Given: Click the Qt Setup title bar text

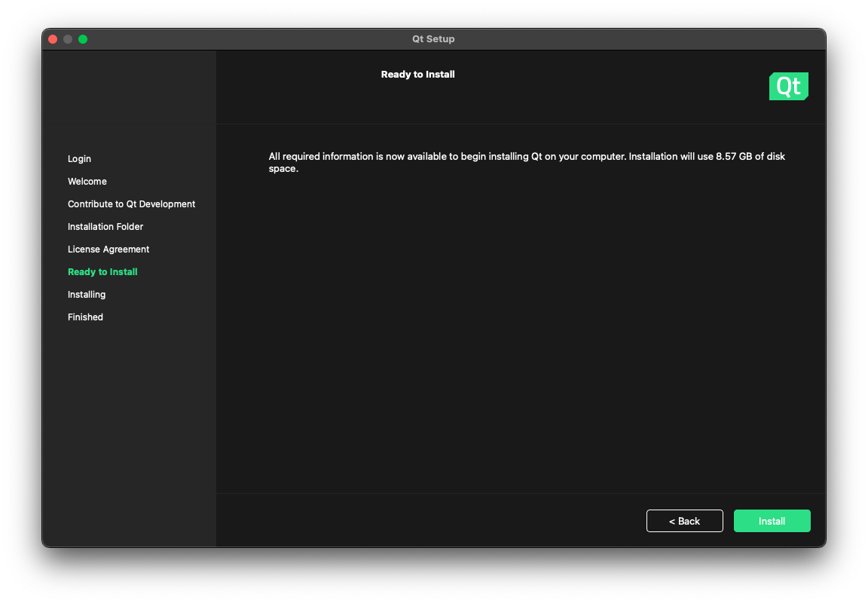Looking at the screenshot, I should click(x=433, y=39).
